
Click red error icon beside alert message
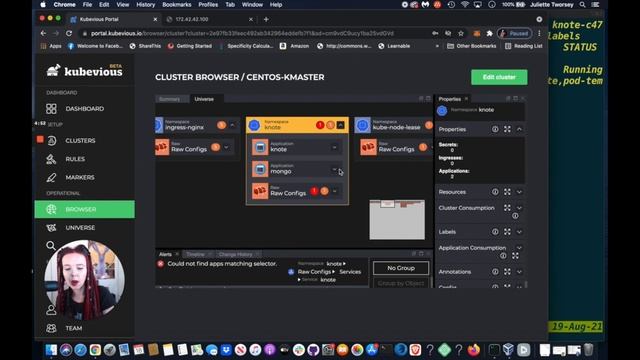click(161, 264)
